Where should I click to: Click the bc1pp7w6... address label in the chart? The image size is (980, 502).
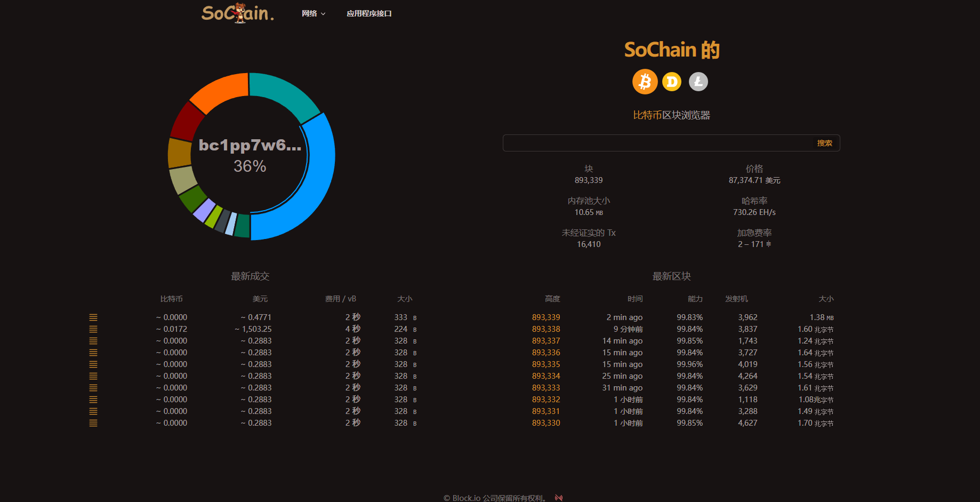pos(250,145)
